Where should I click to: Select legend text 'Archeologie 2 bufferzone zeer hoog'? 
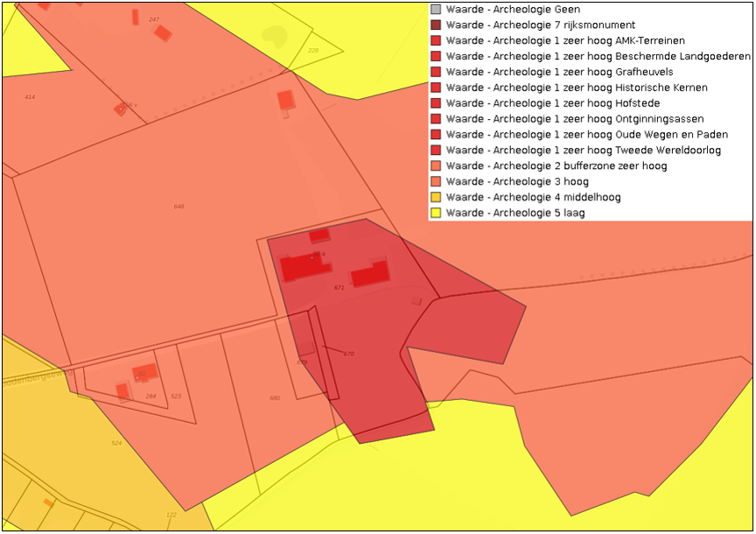[580, 166]
